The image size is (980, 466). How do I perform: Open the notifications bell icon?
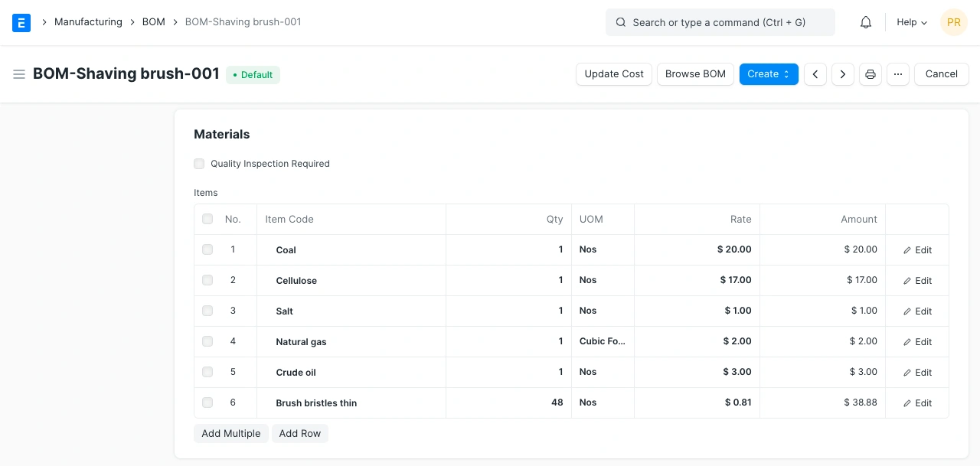pos(866,22)
